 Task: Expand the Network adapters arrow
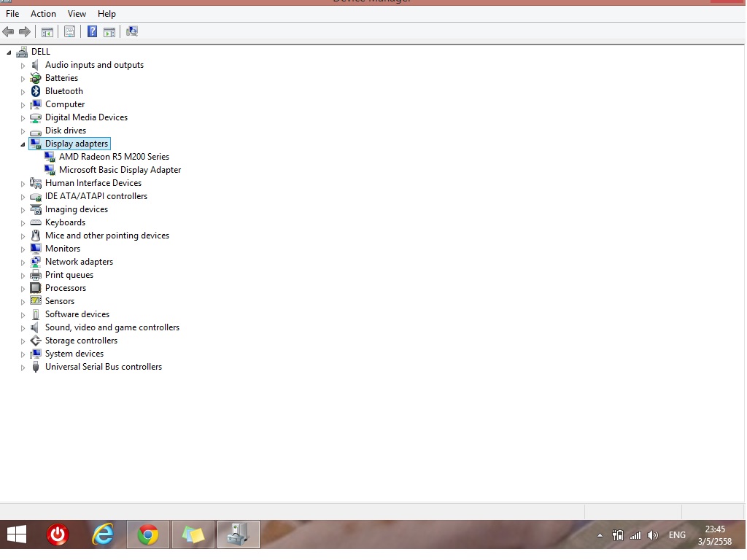23,262
